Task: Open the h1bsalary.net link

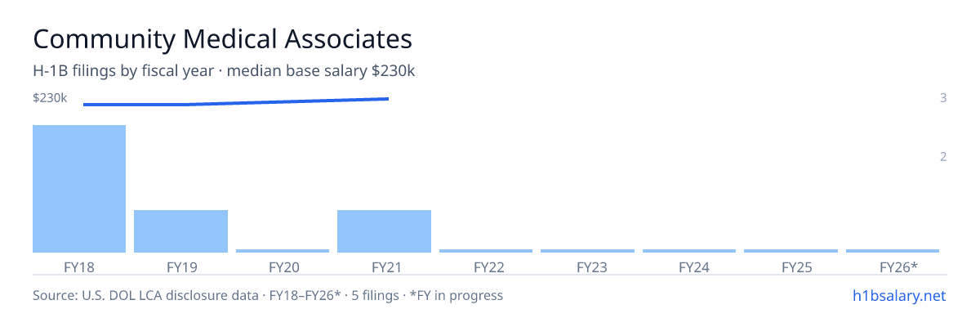Action: [x=898, y=295]
